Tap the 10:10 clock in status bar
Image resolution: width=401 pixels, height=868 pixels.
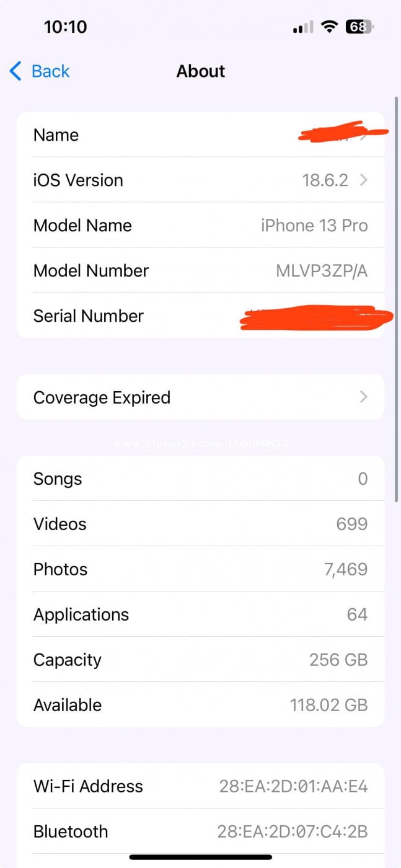[x=65, y=27]
